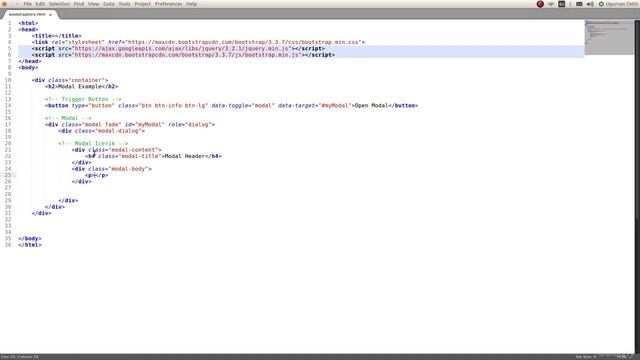Open the File menu
The width and height of the screenshot is (640, 360).
coord(27,4)
